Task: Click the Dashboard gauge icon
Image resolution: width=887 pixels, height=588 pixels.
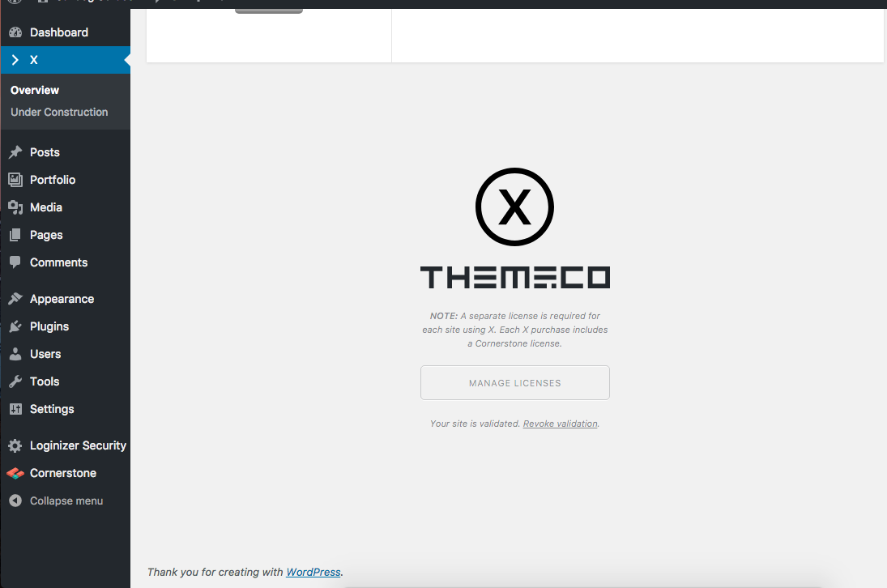Action: click(15, 32)
